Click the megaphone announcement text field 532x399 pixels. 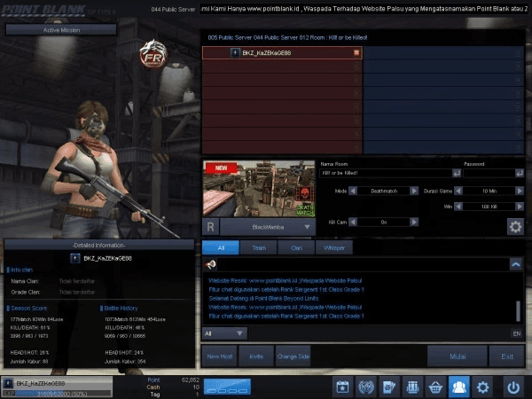[x=363, y=264]
